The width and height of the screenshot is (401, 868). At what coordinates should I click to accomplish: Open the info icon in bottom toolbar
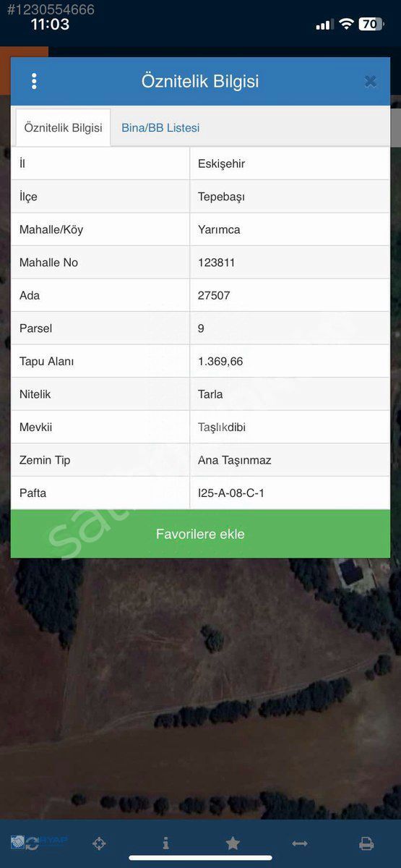[x=165, y=843]
